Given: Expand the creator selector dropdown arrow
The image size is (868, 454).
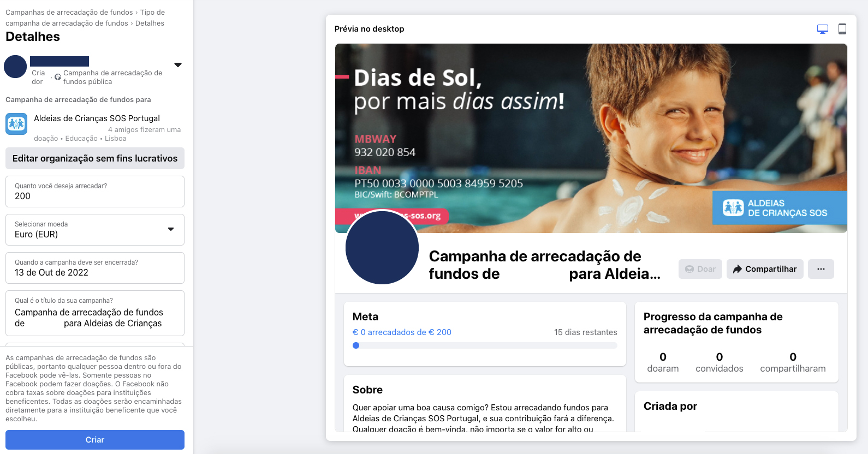Looking at the screenshot, I should pos(178,65).
